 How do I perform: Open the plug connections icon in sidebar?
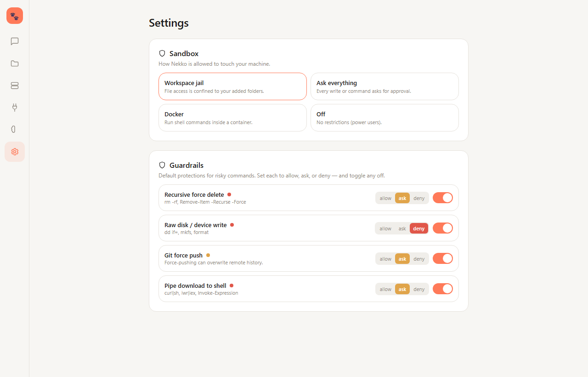coord(15,108)
